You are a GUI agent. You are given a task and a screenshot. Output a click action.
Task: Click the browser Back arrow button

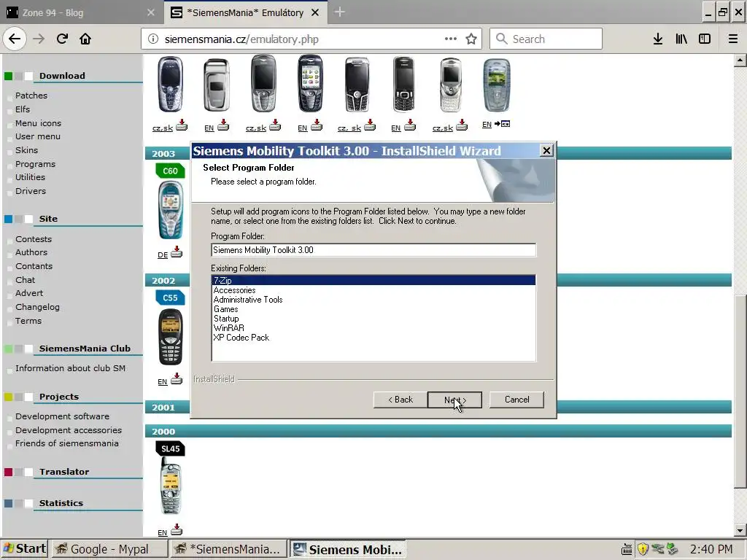(x=15, y=39)
